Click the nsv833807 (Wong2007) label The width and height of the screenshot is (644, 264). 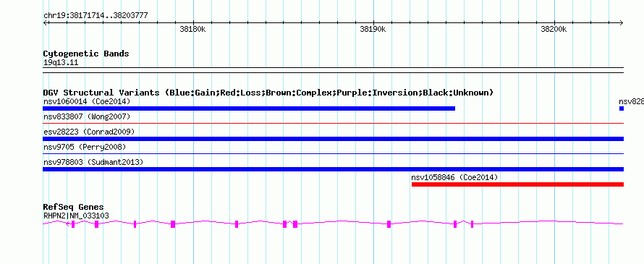(x=87, y=116)
